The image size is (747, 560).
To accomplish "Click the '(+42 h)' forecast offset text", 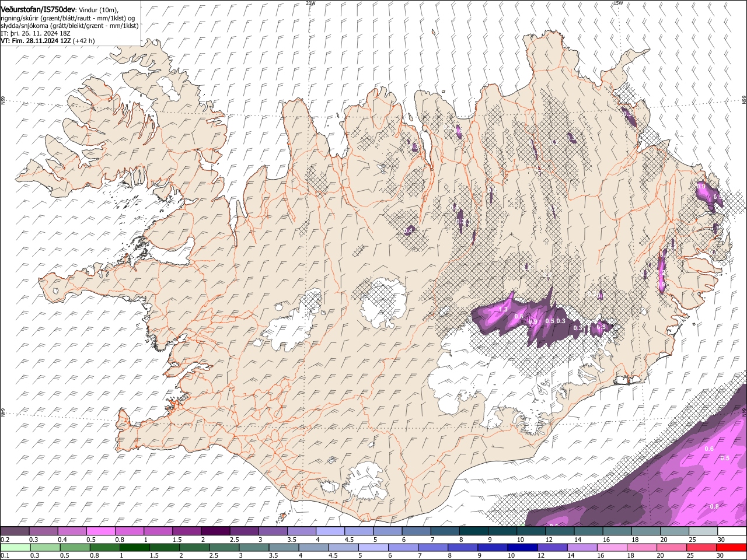I will (x=84, y=41).
